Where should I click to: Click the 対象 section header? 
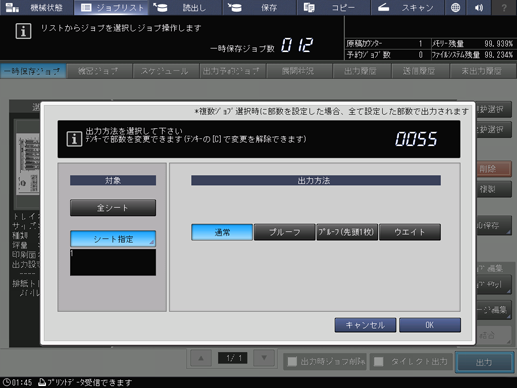[113, 180]
